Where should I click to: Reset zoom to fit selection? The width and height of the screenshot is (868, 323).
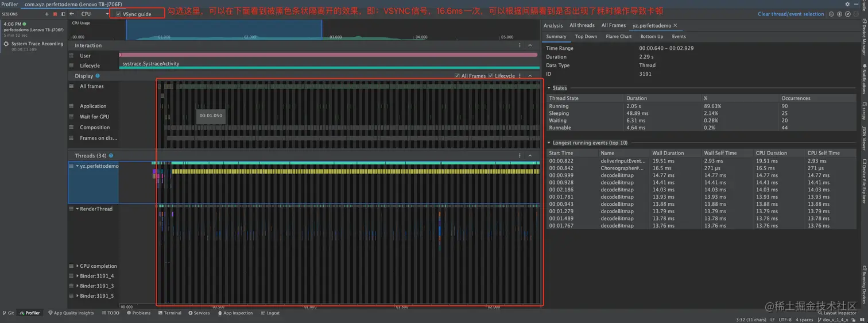(847, 14)
